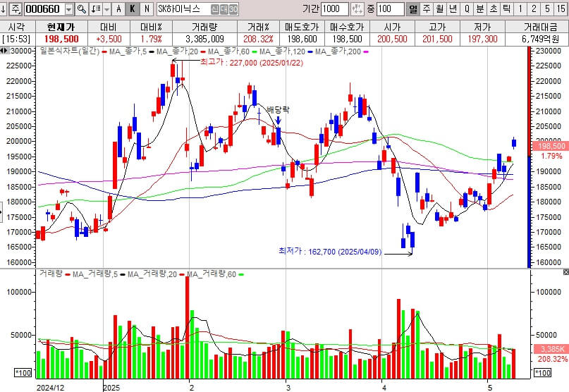Select the 일 daily chart tab
The height and width of the screenshot is (392, 569).
(x=413, y=8)
